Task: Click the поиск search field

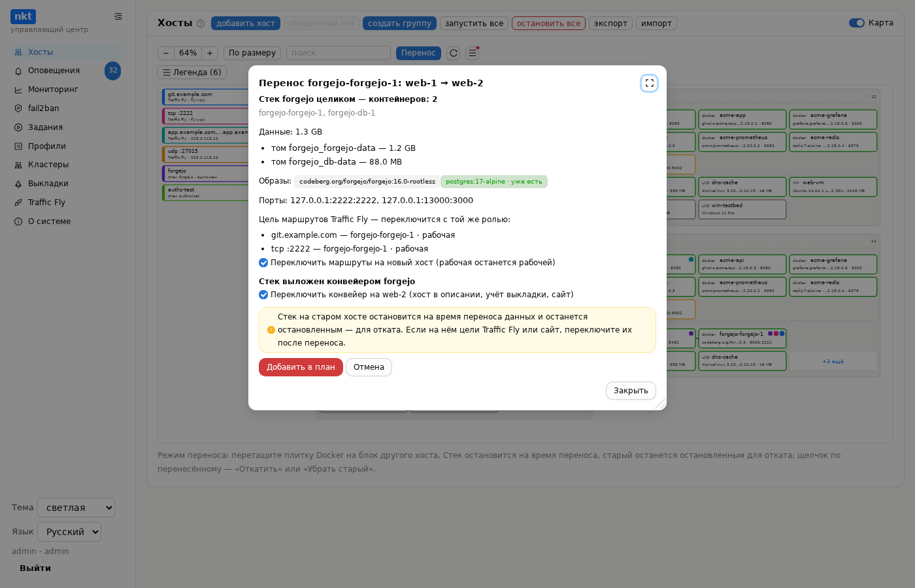Action: [339, 53]
